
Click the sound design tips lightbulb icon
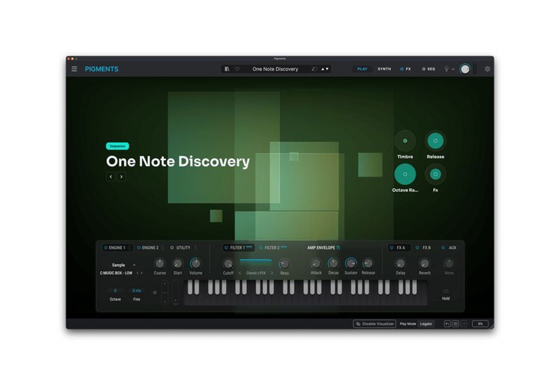(x=446, y=69)
